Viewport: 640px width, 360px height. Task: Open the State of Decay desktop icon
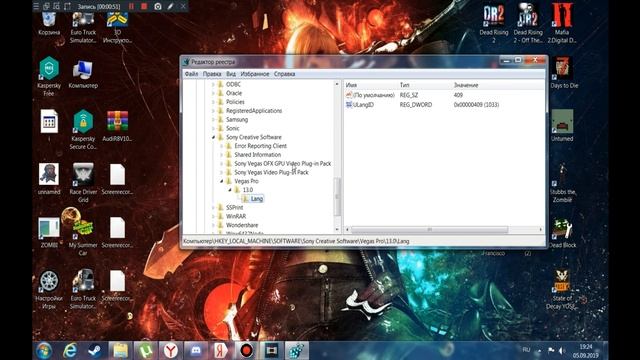[562, 289]
